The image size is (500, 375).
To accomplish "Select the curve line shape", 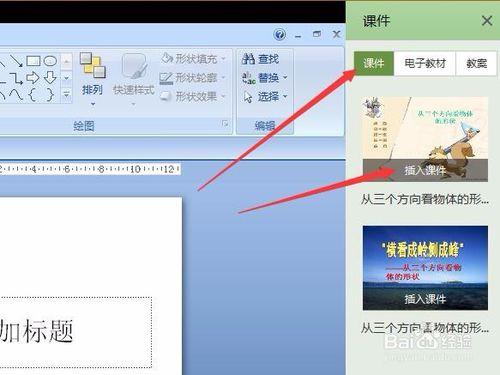I will [15, 95].
